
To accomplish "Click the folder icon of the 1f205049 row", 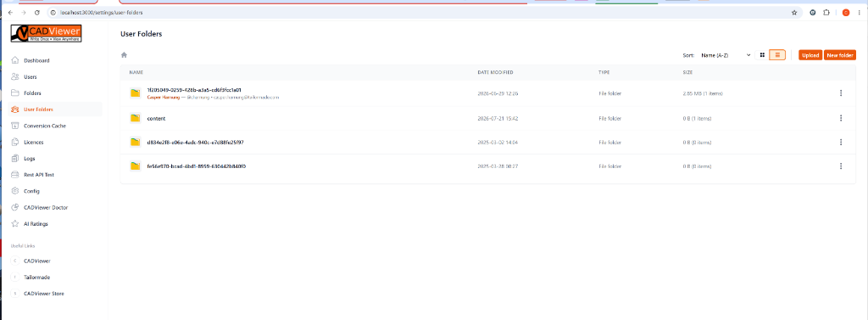I will pos(135,93).
